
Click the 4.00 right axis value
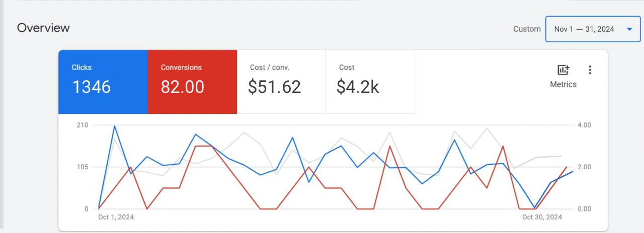584,125
